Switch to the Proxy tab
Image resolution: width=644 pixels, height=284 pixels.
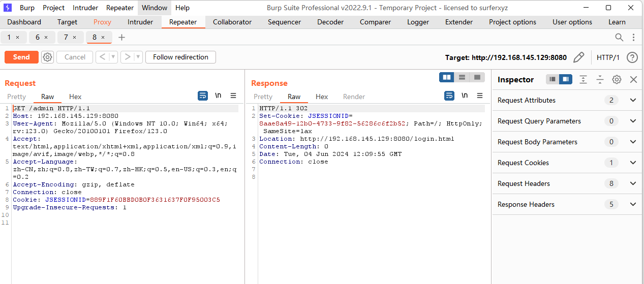point(102,22)
